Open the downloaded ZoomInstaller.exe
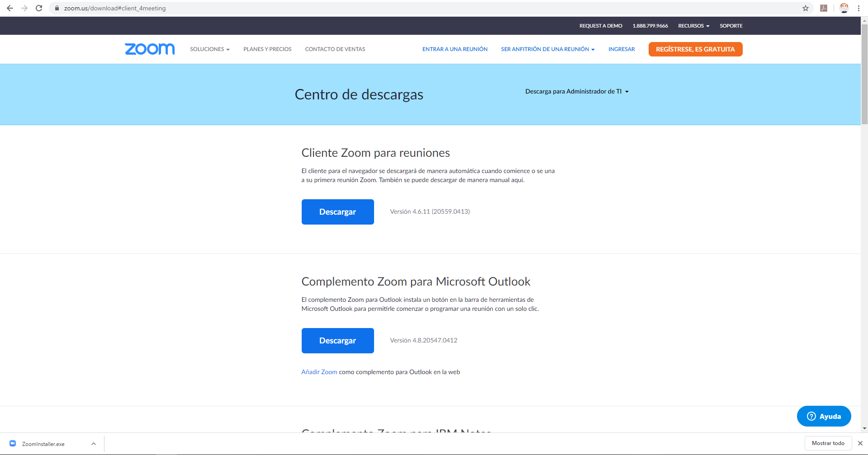The image size is (868, 455). pos(43,444)
